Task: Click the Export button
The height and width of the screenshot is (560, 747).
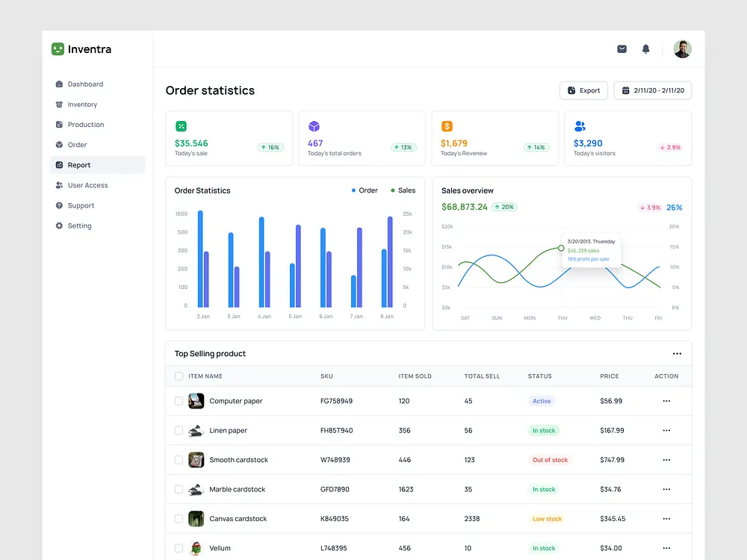Action: point(583,90)
